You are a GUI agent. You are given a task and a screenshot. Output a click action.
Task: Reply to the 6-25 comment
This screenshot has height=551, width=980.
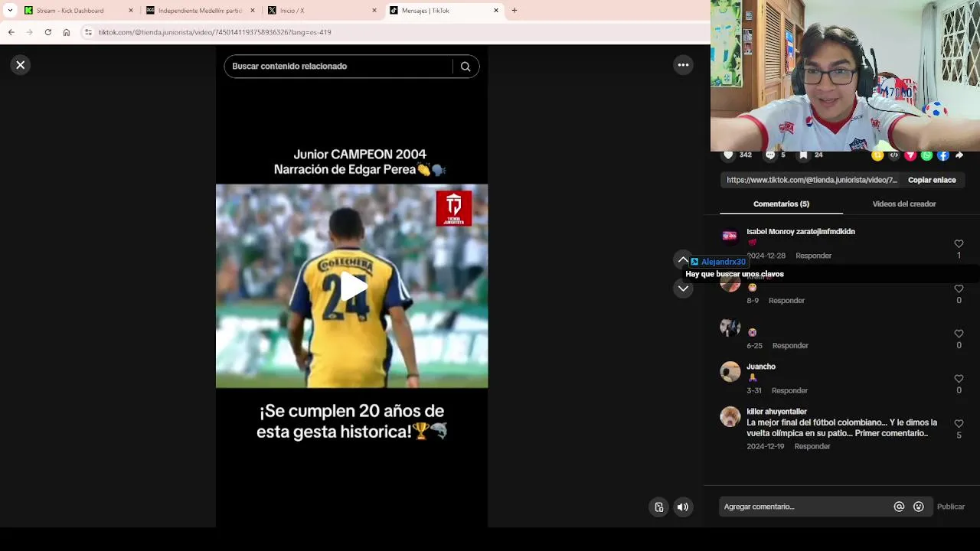tap(790, 346)
